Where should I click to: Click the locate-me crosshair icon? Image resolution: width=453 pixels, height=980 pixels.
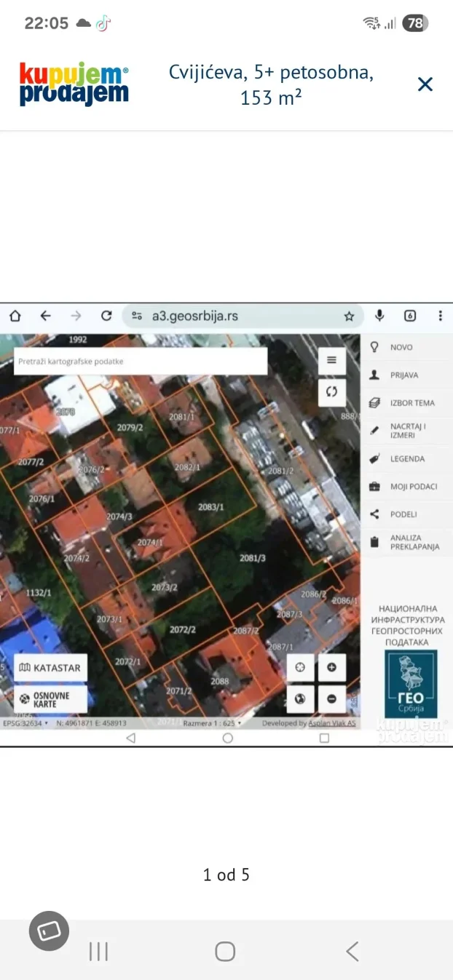pos(299,667)
